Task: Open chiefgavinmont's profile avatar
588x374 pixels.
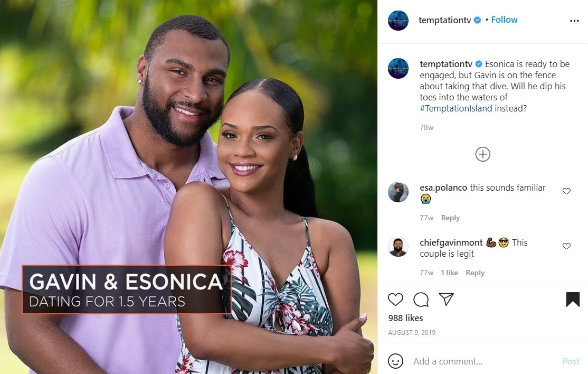Action: [x=398, y=247]
